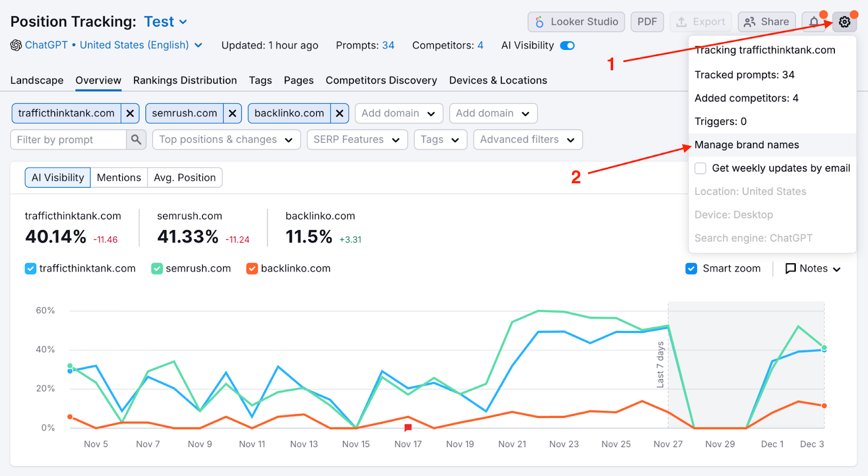Toggle the AI Visibility switch
This screenshot has height=476, width=868.
click(567, 46)
